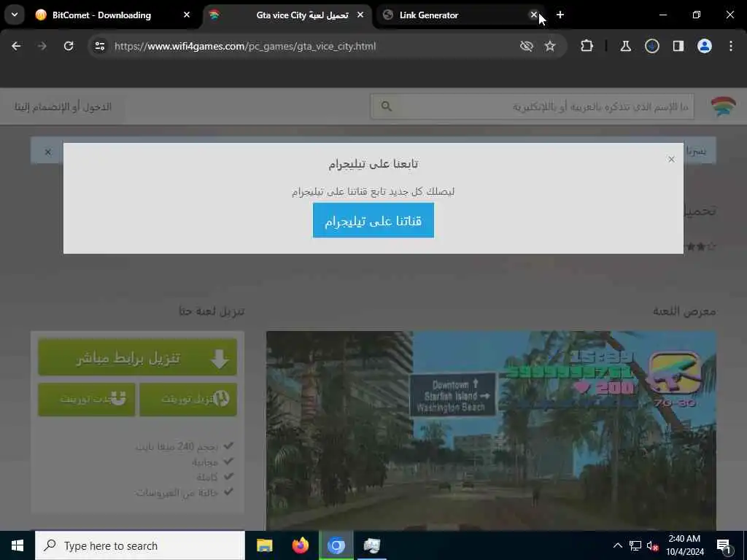
Task: Close the BitComet - Downloading tab
Action: pos(187,15)
